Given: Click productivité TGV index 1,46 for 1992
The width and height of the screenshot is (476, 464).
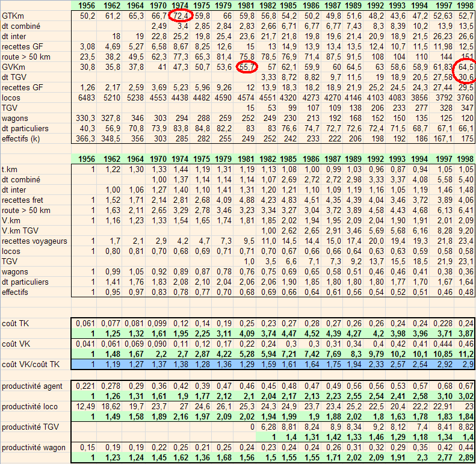Looking at the screenshot, I should coord(377,438).
